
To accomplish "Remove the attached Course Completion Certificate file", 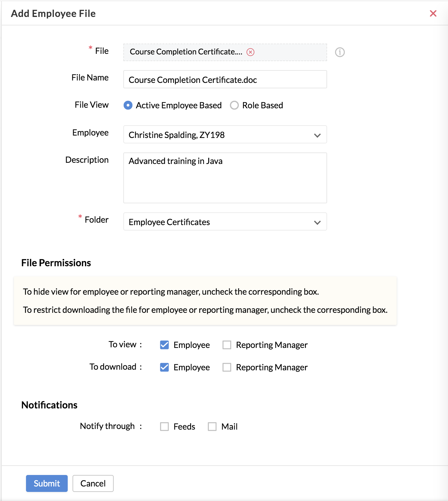I will click(250, 52).
